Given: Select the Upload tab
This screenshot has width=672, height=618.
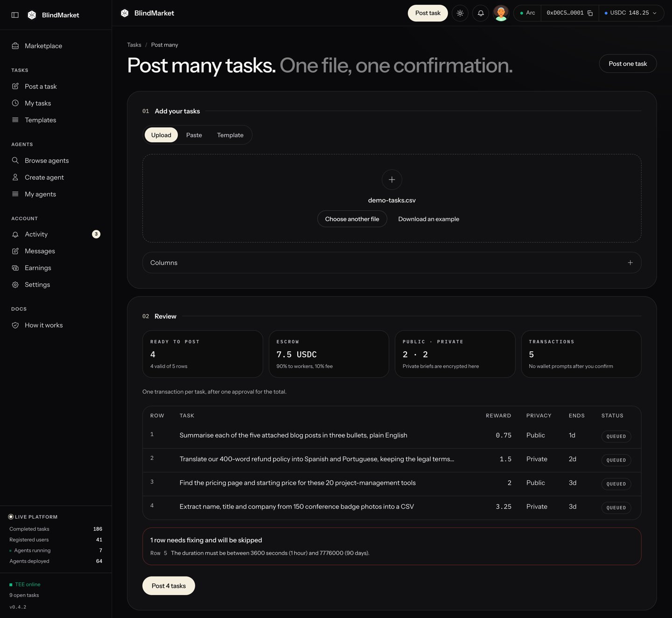Looking at the screenshot, I should pyautogui.click(x=161, y=135).
